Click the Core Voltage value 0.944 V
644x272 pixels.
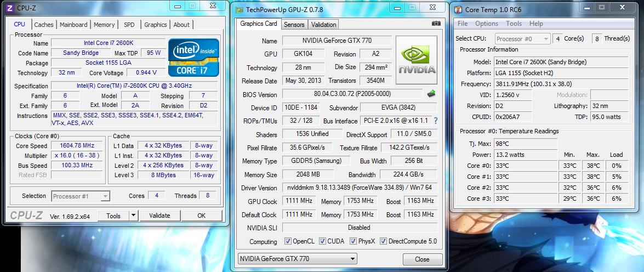coord(147,73)
